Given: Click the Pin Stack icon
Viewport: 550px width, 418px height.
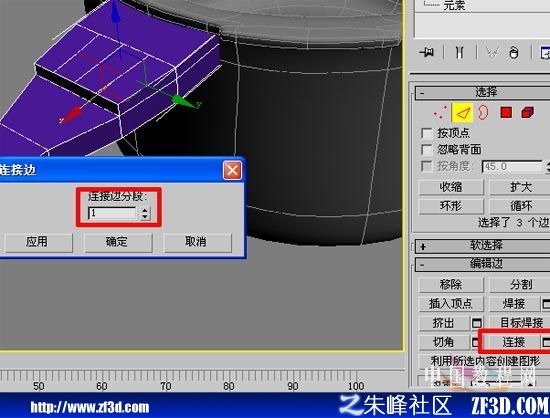Looking at the screenshot, I should [427, 53].
